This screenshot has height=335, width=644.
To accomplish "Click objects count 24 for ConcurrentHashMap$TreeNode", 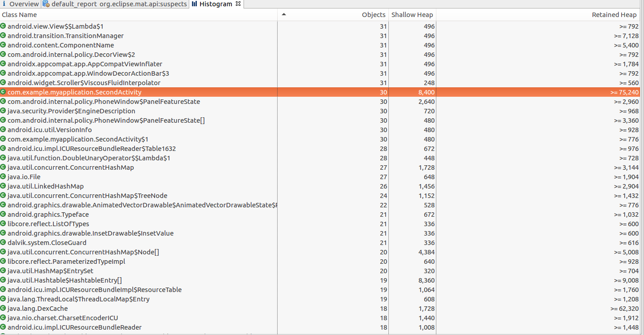I will [383, 196].
